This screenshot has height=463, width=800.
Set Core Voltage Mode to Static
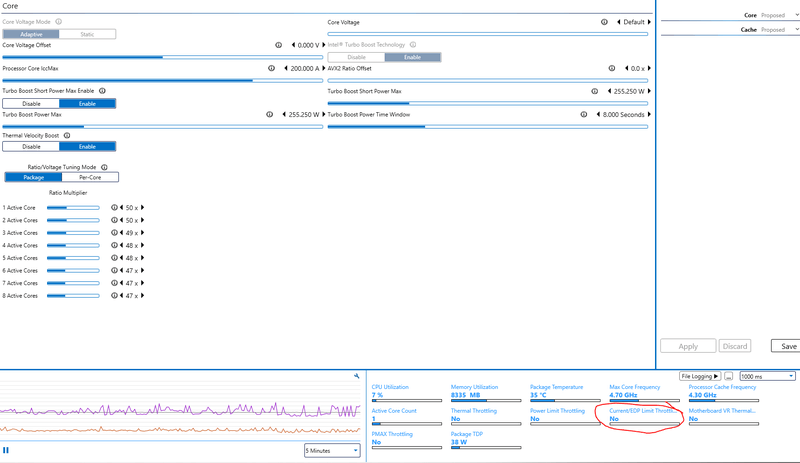tap(87, 34)
